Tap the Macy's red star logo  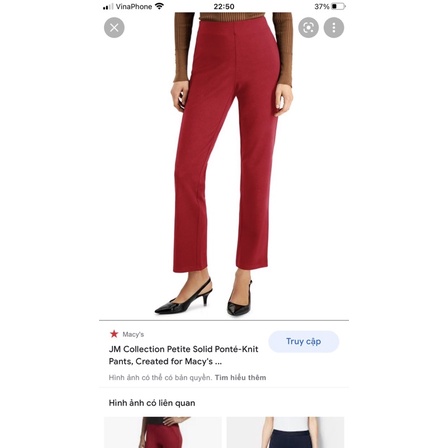click(x=114, y=334)
